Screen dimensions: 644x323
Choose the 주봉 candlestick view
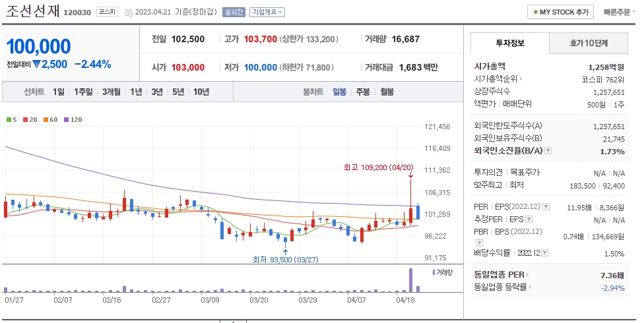click(363, 92)
